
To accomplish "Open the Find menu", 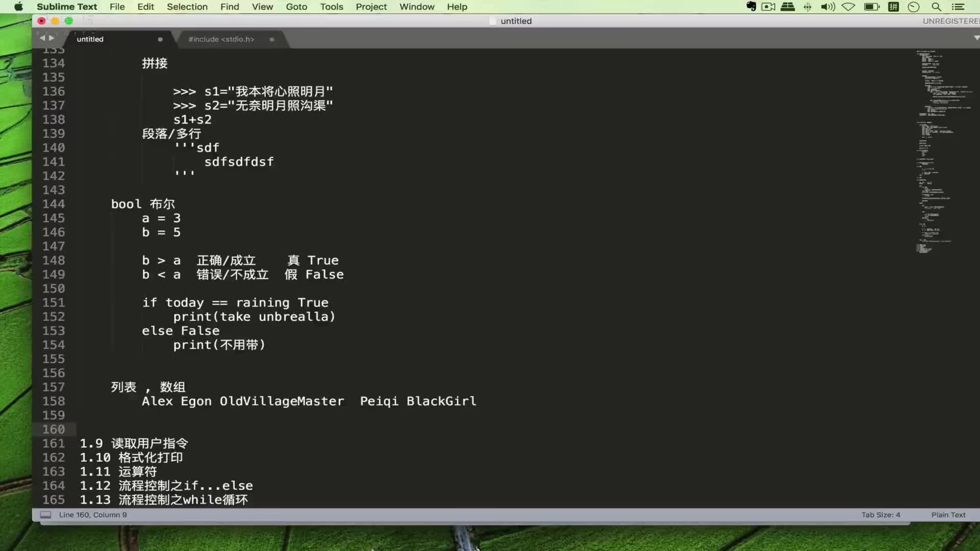I will click(x=230, y=7).
